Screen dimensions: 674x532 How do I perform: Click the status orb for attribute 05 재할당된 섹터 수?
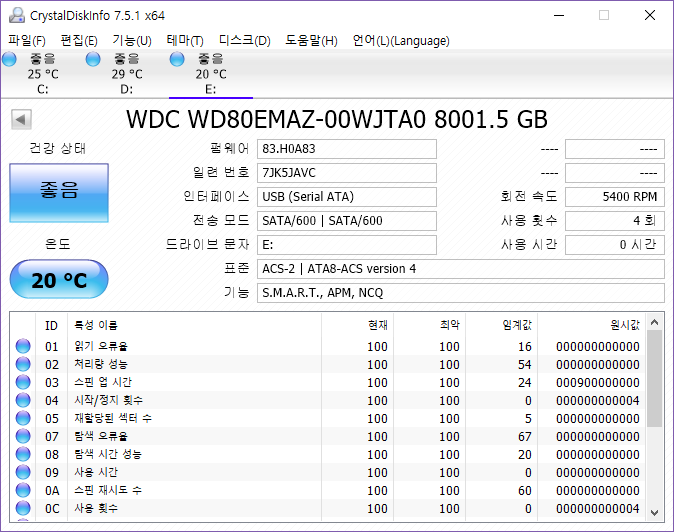pyautogui.click(x=23, y=419)
